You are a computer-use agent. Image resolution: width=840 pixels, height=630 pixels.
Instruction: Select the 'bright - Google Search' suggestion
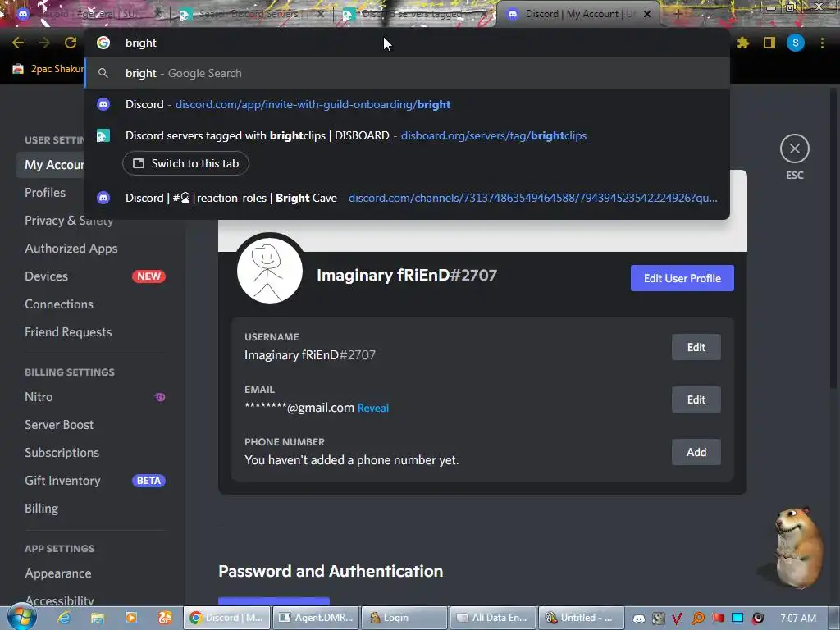click(407, 73)
